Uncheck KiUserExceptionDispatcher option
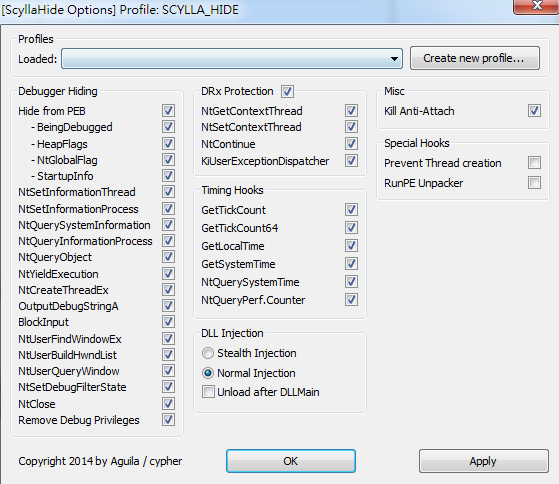 click(x=351, y=160)
